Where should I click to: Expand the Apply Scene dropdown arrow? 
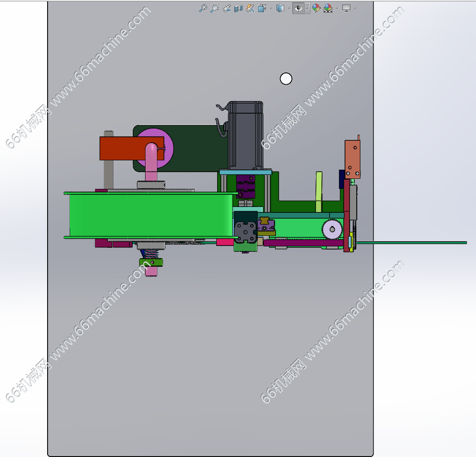click(337, 9)
